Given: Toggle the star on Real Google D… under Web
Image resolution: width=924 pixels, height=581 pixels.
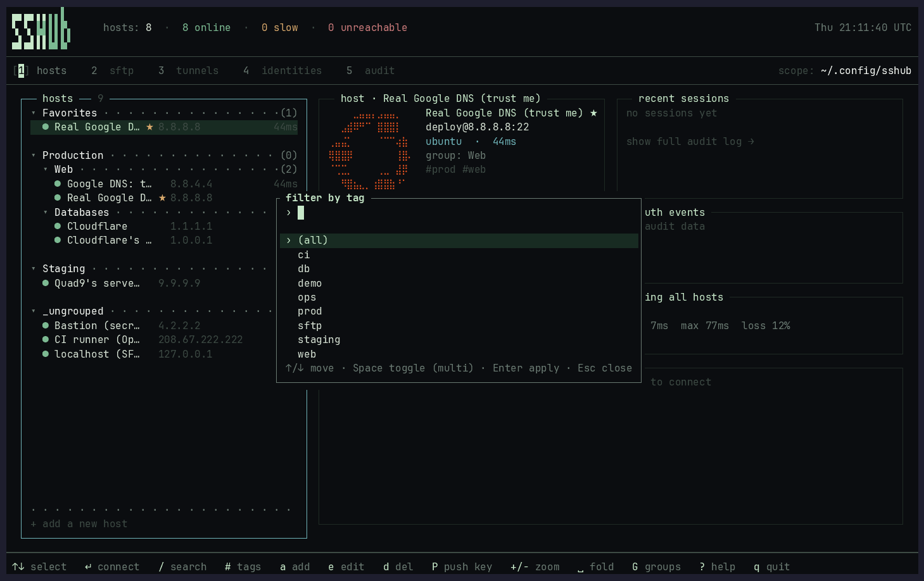Looking at the screenshot, I should [162, 197].
